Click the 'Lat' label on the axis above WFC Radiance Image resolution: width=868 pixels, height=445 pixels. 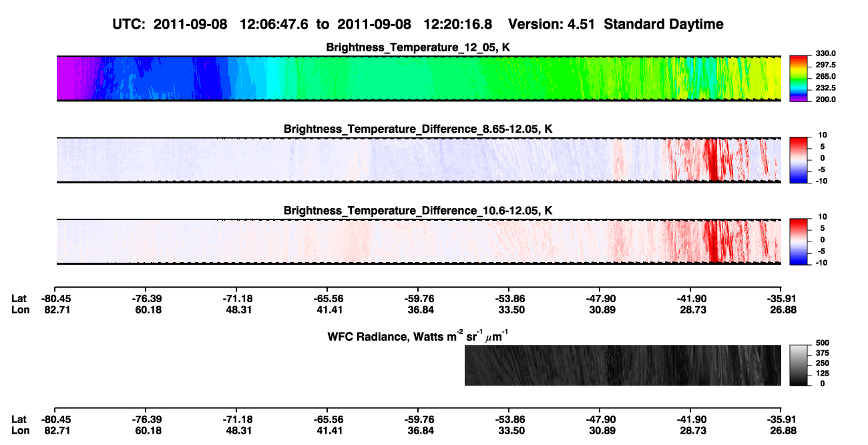pos(19,299)
